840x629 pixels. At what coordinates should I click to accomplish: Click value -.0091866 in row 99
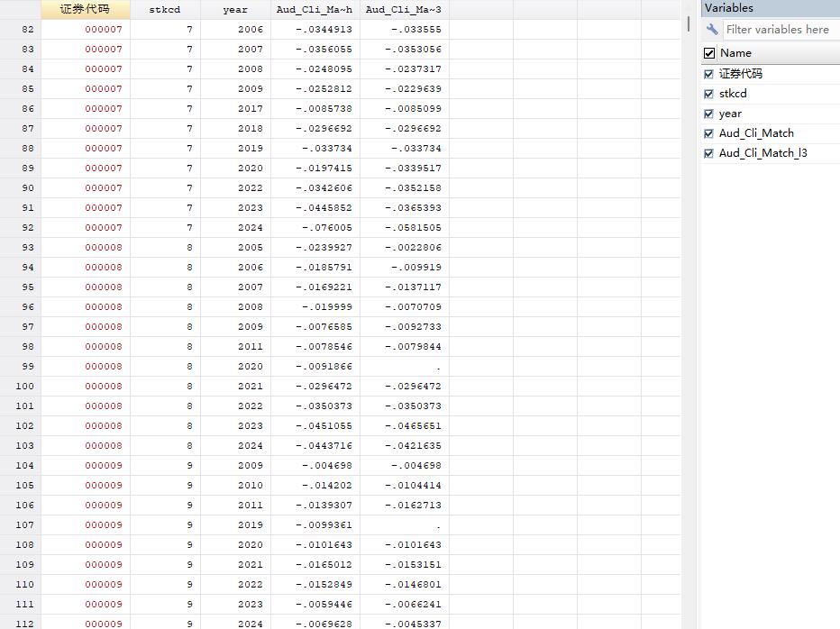[315, 367]
